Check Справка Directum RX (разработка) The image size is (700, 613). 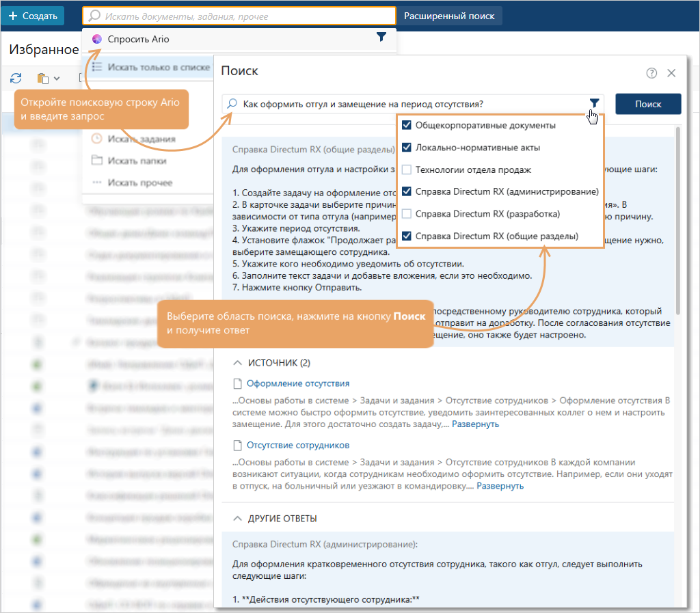click(407, 214)
